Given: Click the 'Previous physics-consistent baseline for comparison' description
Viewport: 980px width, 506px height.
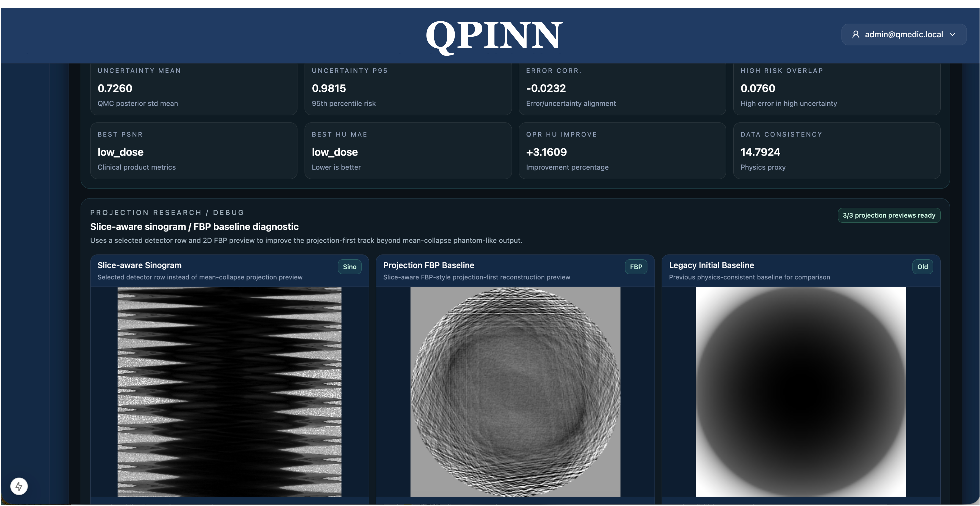Looking at the screenshot, I should click(x=749, y=277).
